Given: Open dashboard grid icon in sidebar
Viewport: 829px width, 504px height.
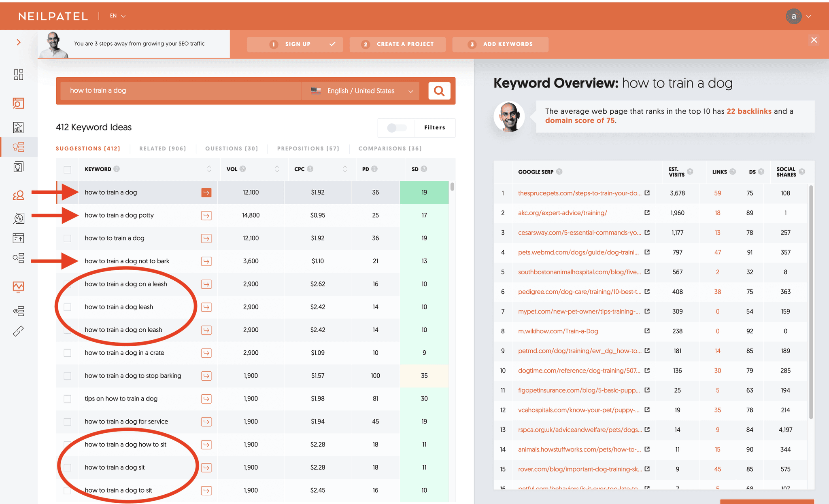Looking at the screenshot, I should 18,74.
